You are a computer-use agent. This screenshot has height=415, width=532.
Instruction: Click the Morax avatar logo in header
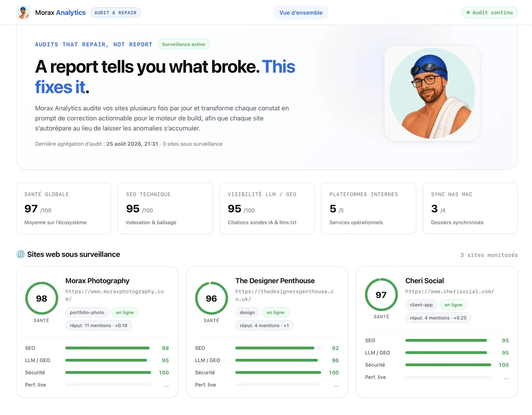[x=23, y=13]
